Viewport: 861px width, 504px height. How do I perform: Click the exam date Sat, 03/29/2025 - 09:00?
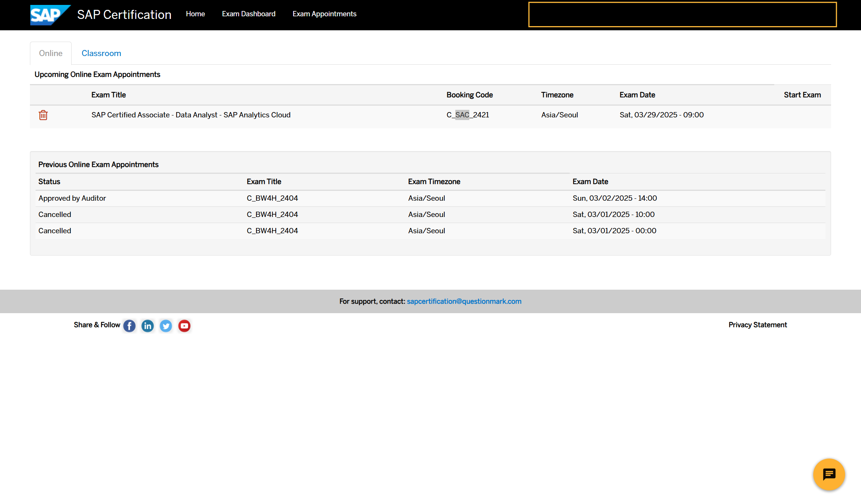661,115
